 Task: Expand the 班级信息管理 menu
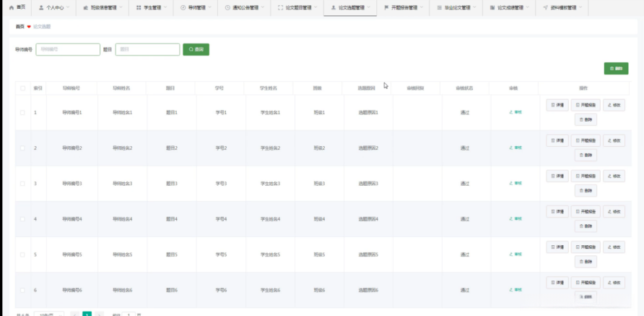[x=103, y=7]
